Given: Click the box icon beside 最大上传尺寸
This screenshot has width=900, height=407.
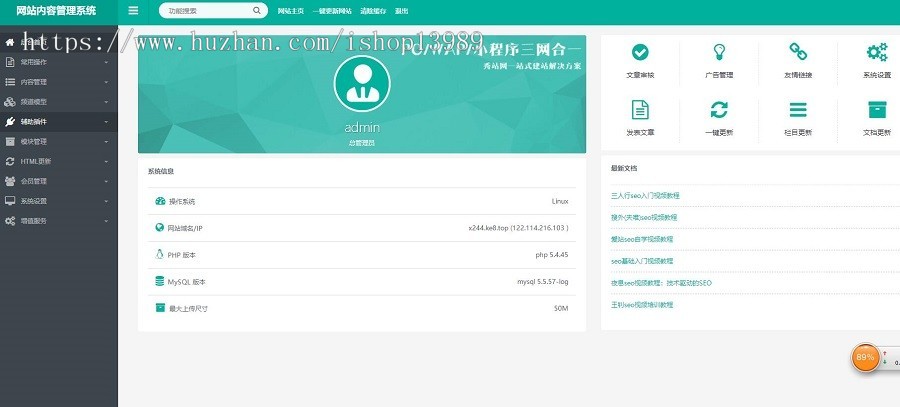Looking at the screenshot, I should point(160,308).
